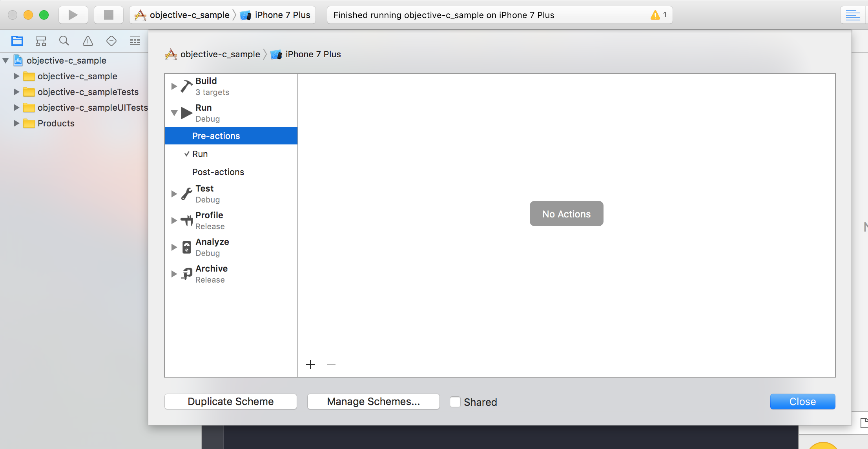Select objective-c_sample folder in navigator
Screen dimensions: 868x449
click(77, 76)
